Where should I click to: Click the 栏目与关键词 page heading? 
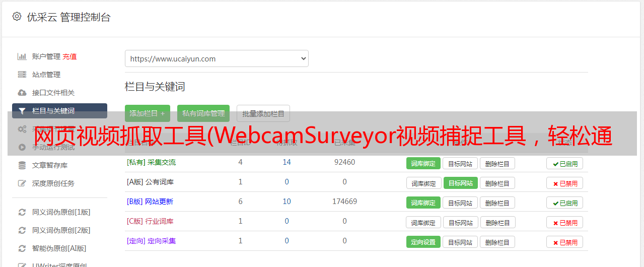pyautogui.click(x=155, y=87)
